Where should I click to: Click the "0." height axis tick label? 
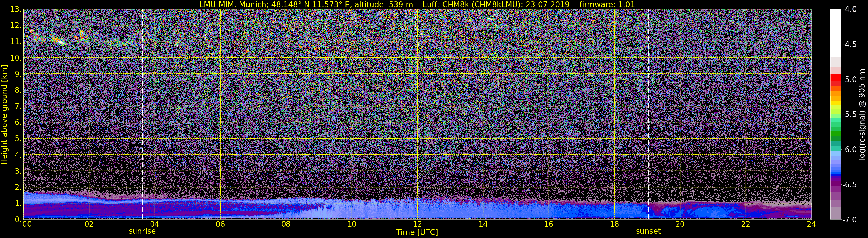pos(18,220)
